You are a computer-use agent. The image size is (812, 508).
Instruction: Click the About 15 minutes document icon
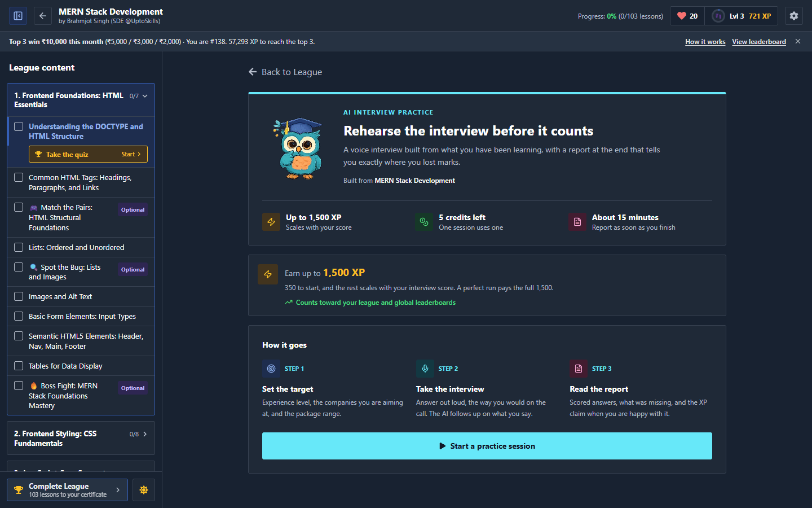577,222
